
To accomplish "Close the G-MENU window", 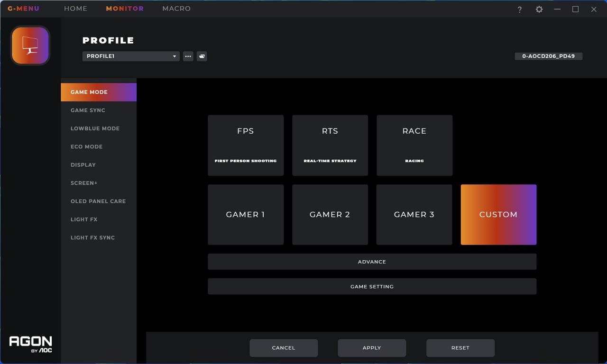I will coord(594,9).
